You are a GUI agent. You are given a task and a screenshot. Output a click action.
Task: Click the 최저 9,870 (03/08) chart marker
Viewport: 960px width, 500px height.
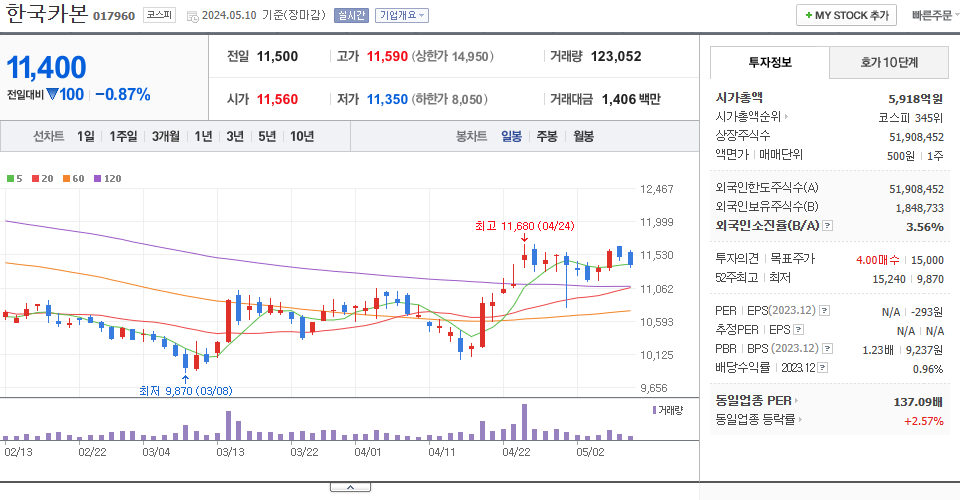(x=186, y=390)
